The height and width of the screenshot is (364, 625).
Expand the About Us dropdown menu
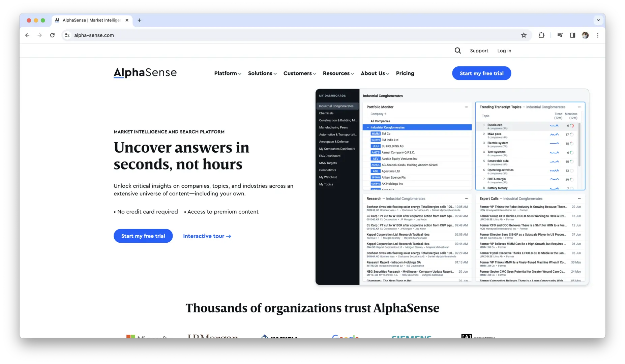375,73
